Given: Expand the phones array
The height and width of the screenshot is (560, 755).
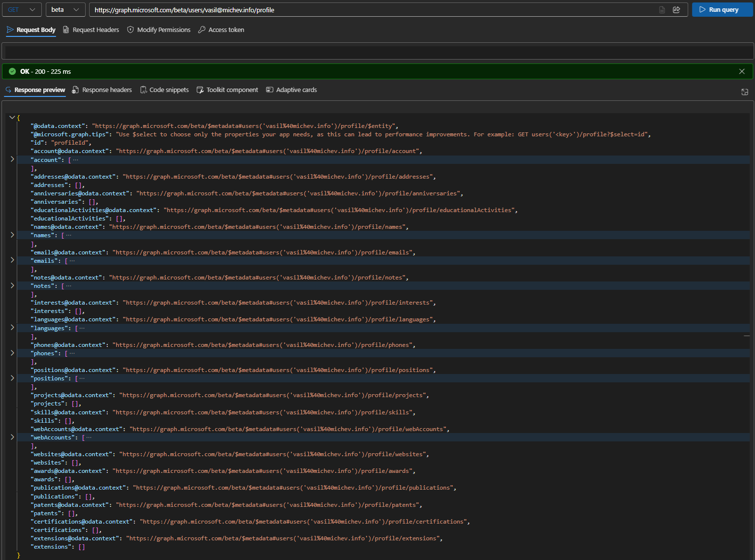Looking at the screenshot, I should click(x=12, y=353).
